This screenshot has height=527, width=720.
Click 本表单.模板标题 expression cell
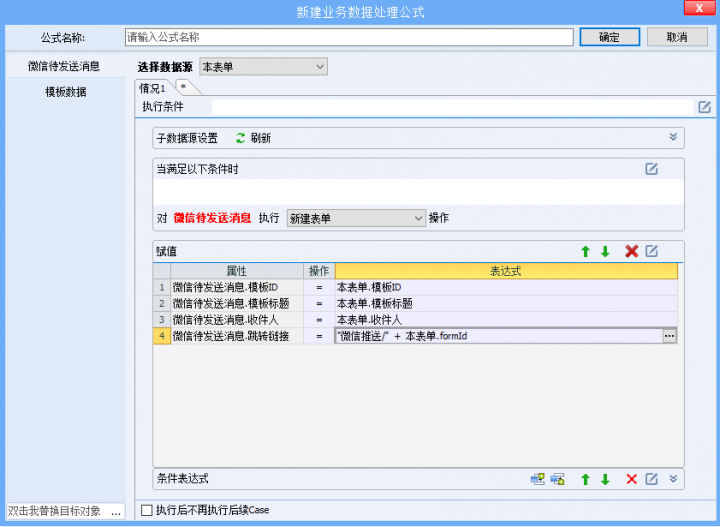[506, 303]
